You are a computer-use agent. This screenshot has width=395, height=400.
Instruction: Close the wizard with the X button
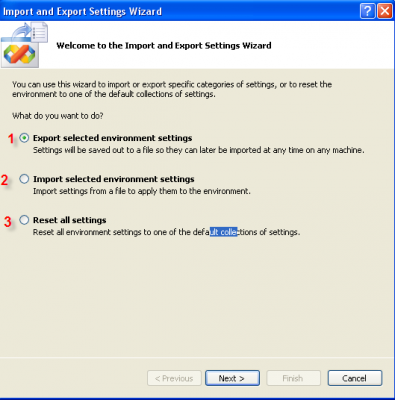(x=385, y=11)
